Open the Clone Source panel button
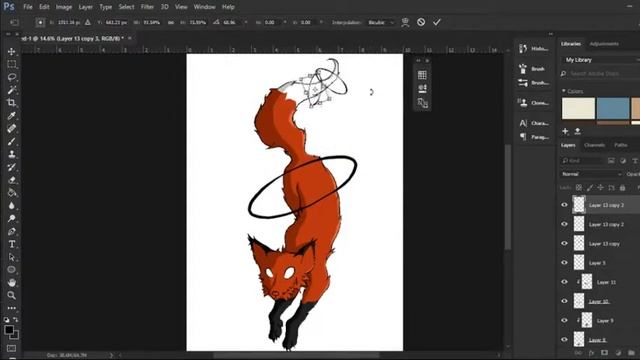This screenshot has width=640, height=360. point(533,102)
